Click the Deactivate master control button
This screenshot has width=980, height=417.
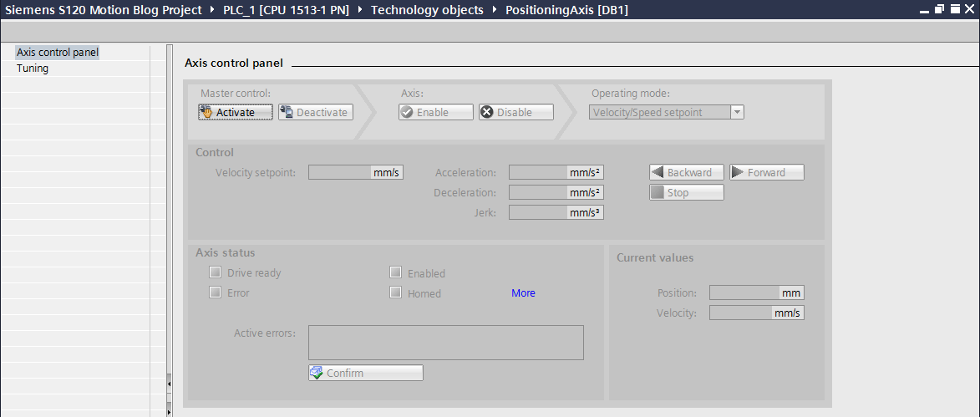316,113
